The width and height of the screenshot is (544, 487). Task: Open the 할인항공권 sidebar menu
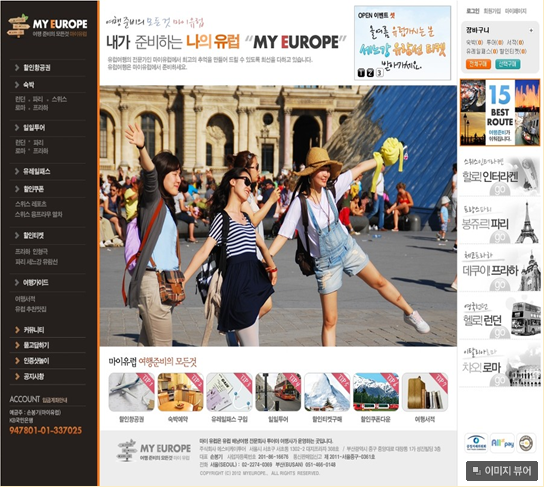(x=37, y=68)
